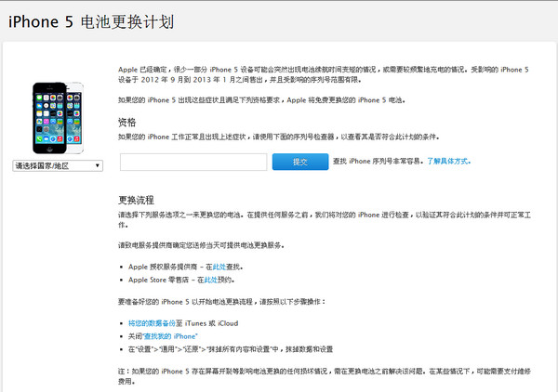
Task: Open the 将您的数据备份 link
Action: [x=159, y=320]
